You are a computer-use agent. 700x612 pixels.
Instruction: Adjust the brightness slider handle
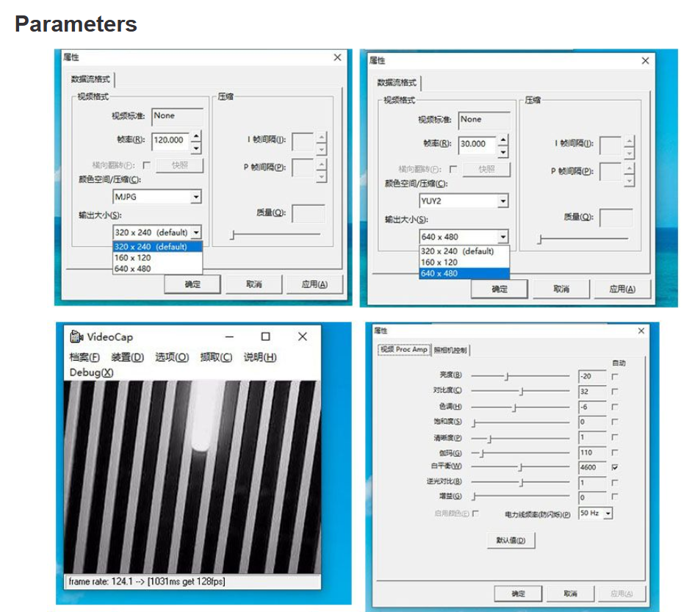507,377
